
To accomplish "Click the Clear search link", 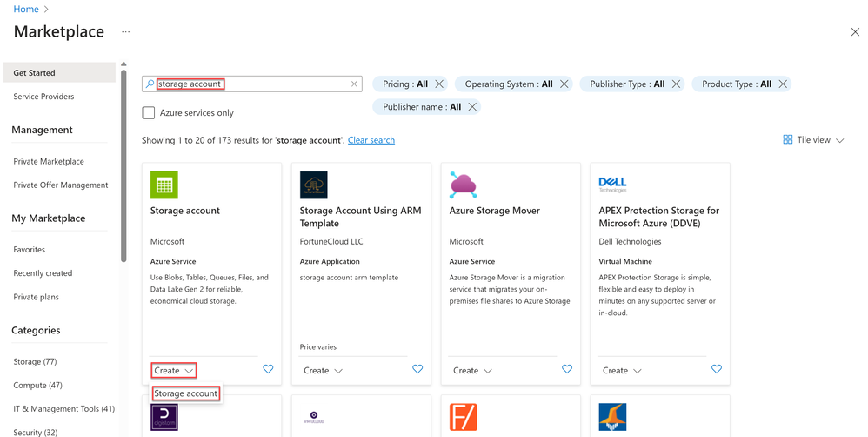I will tap(371, 140).
